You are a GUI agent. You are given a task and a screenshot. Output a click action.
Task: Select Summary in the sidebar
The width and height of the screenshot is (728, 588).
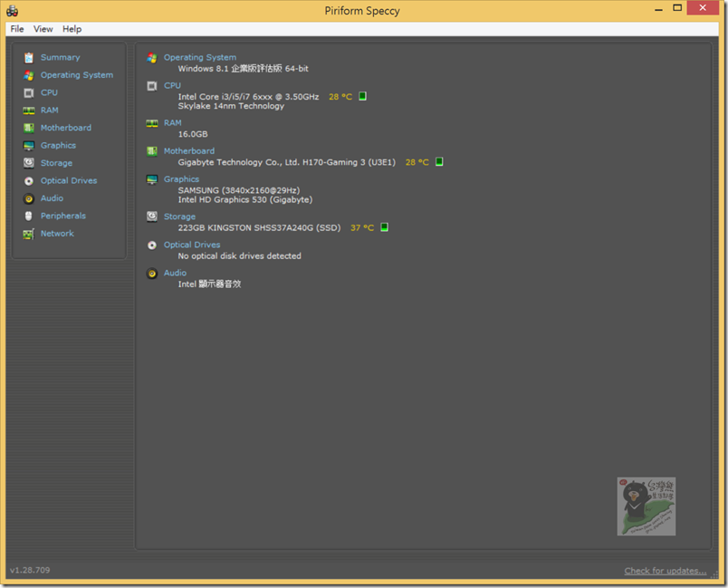(61, 58)
